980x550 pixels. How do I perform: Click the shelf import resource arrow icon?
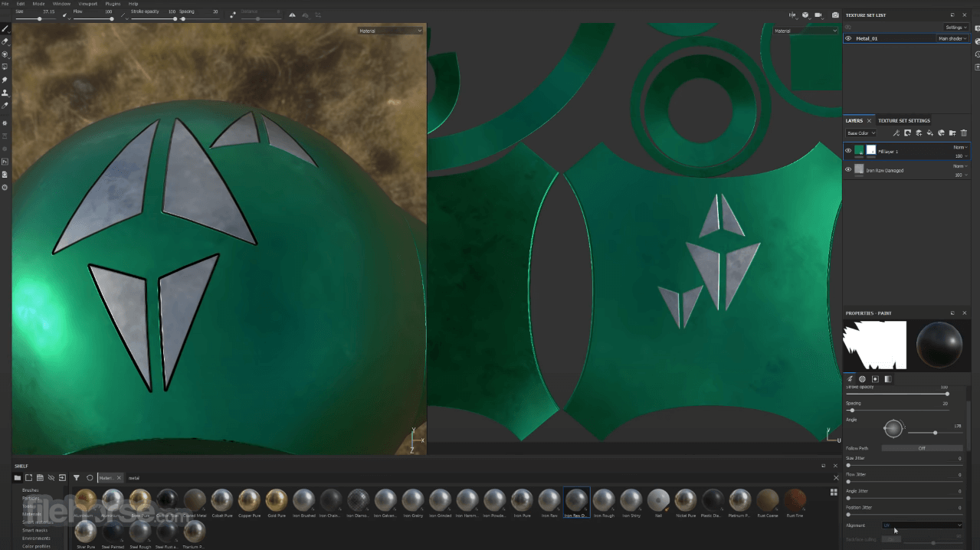tap(62, 478)
